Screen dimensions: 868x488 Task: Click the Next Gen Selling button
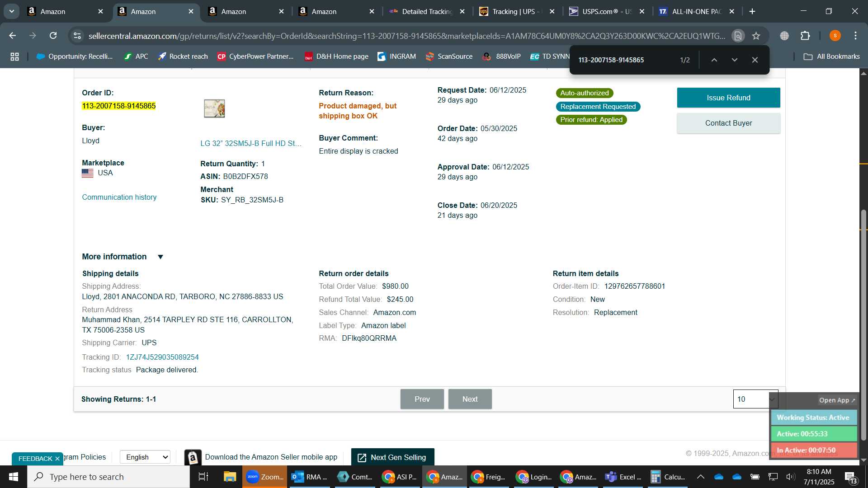pyautogui.click(x=392, y=457)
